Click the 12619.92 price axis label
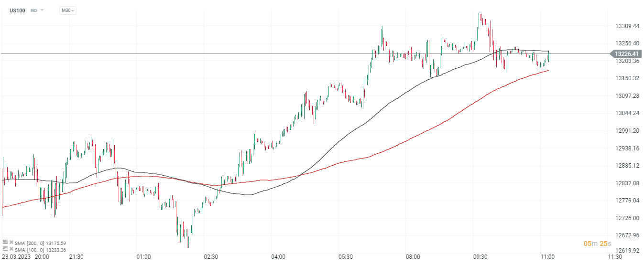Screen dimensions: 644x265 click(x=628, y=250)
